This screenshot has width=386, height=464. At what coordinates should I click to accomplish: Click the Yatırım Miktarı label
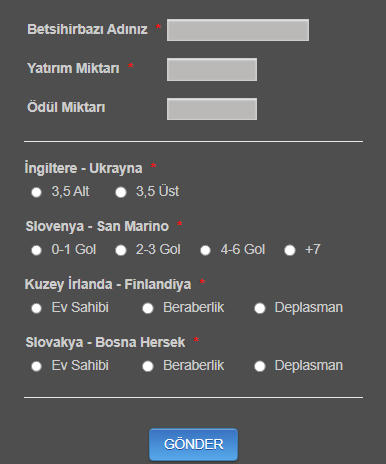click(73, 68)
